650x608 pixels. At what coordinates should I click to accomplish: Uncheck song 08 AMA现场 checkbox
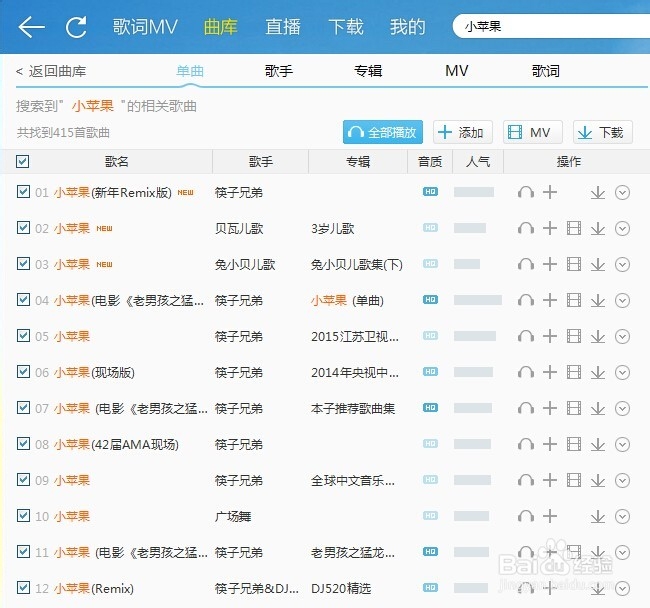pos(23,443)
